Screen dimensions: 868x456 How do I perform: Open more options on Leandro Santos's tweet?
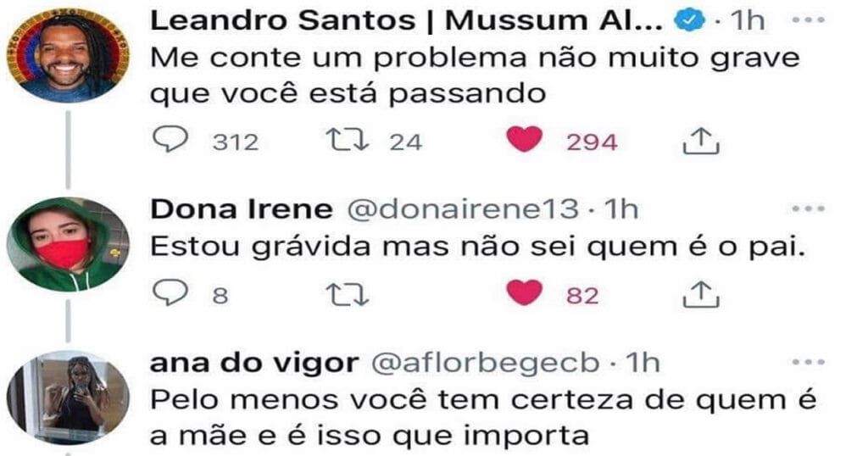point(808,20)
